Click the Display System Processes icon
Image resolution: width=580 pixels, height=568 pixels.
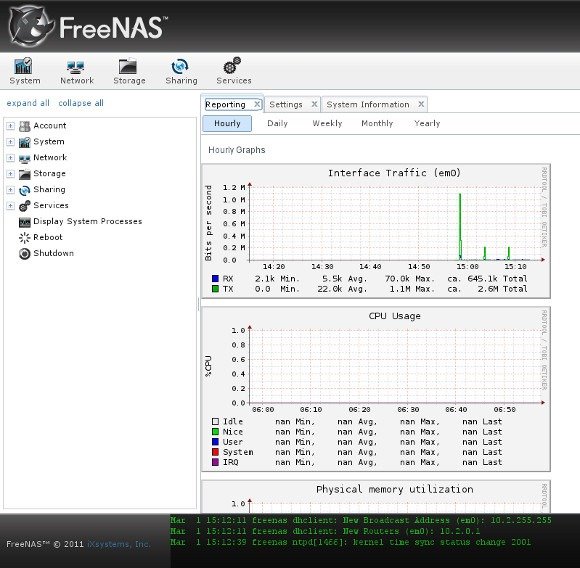24,222
